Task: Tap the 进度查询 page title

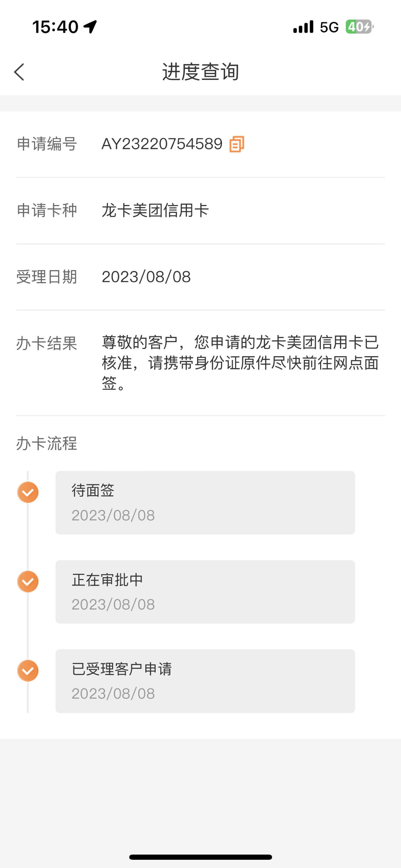Action: tap(200, 72)
